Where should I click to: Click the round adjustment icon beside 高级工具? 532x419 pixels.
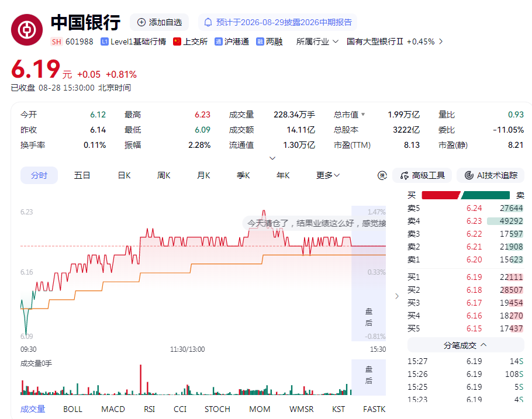point(382,175)
